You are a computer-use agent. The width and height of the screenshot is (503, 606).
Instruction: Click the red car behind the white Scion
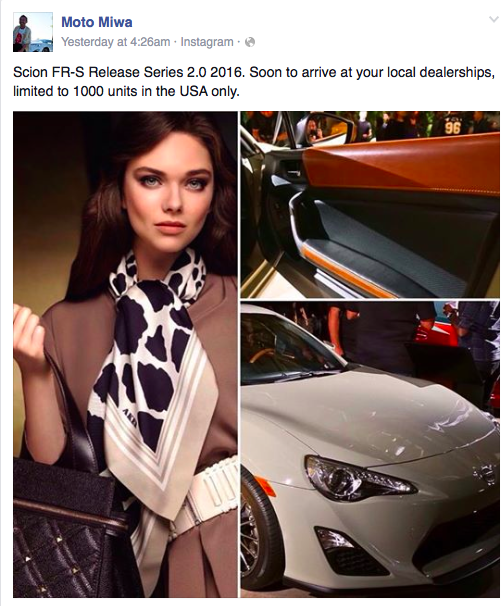point(439,334)
